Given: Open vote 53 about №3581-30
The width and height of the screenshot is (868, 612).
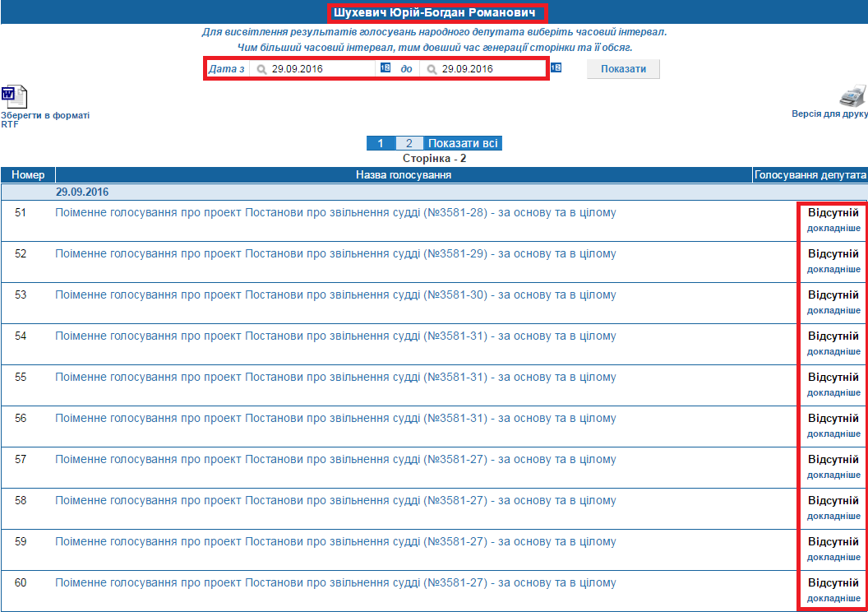Looking at the screenshot, I should 335,295.
